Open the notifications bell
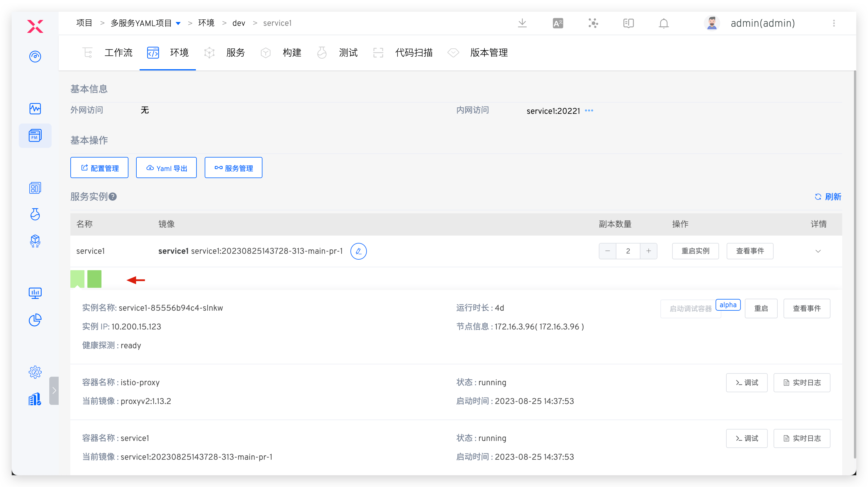Screen dimensions: 868x487 (664, 23)
